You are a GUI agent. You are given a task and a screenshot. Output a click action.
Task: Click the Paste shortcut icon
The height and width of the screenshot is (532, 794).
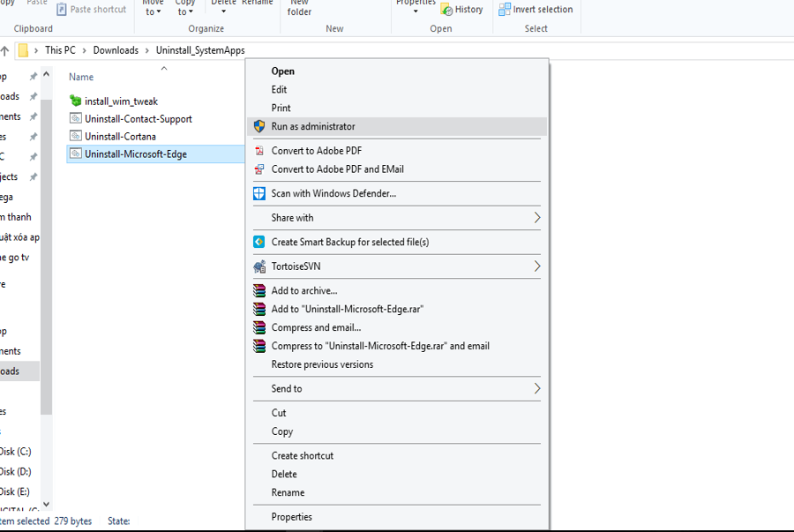(61, 10)
